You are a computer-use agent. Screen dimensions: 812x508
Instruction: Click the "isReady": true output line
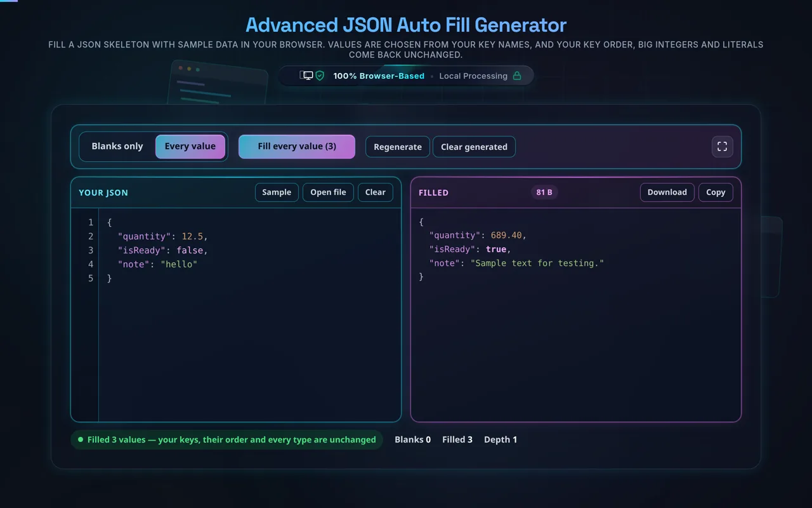click(x=470, y=249)
